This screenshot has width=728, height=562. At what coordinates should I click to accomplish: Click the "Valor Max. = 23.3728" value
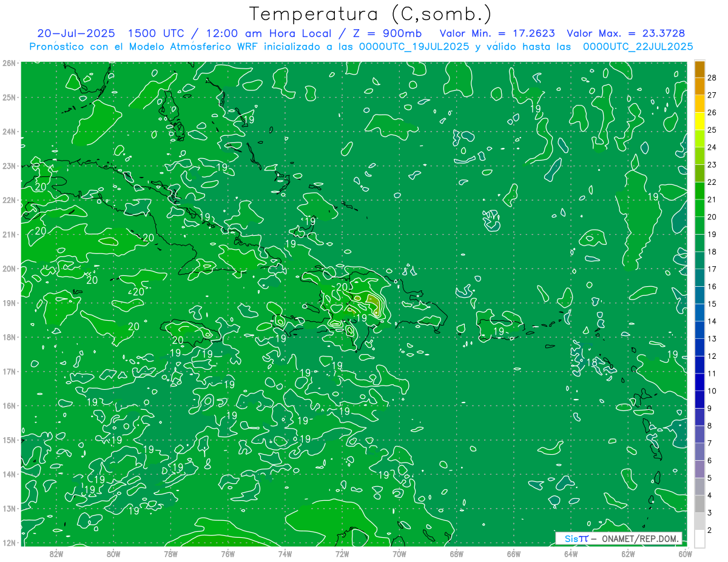click(x=626, y=33)
